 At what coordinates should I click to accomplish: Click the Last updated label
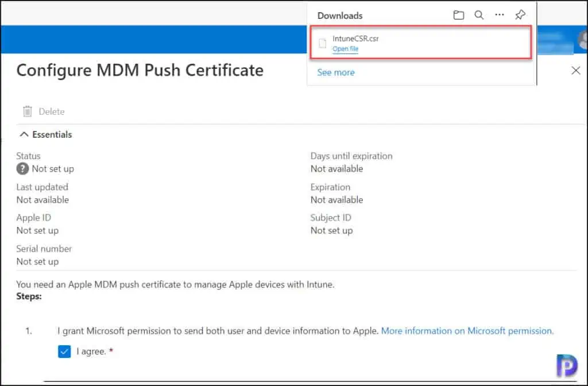pyautogui.click(x=42, y=187)
